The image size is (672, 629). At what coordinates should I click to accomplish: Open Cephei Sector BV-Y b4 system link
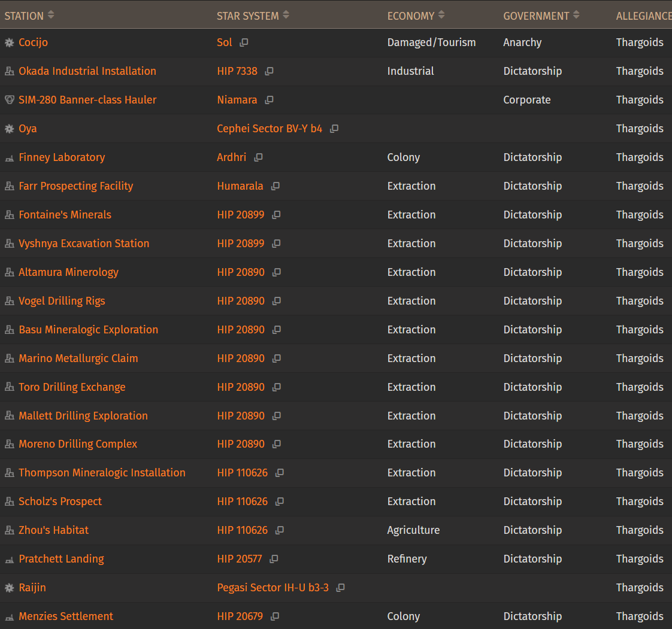[270, 129]
